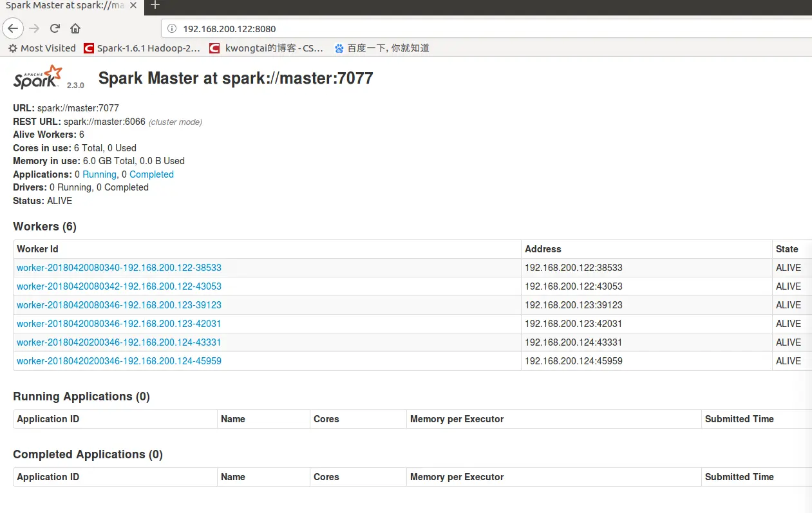This screenshot has height=513, width=812.
Task: Click the Completed Applications (0) heading
Action: pyautogui.click(x=88, y=454)
